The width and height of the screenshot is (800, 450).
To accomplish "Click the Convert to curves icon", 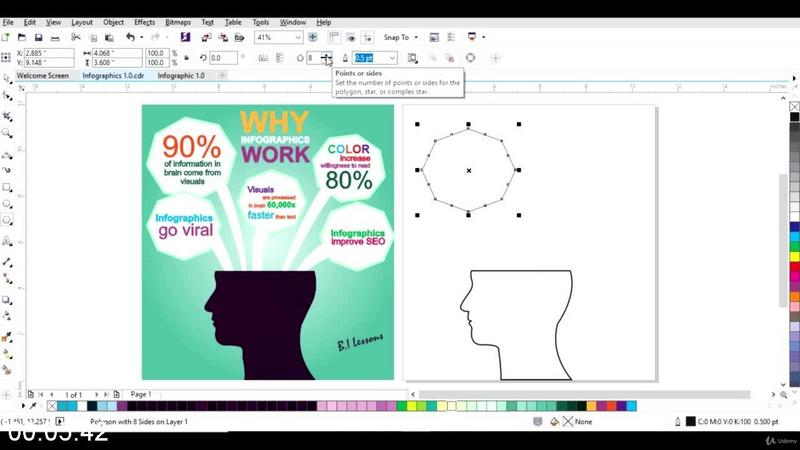I will pos(470,58).
